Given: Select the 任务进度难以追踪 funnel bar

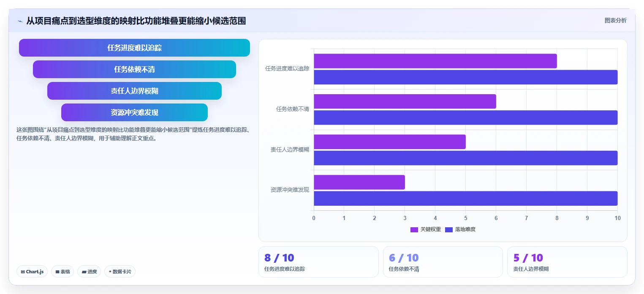Looking at the screenshot, I should tap(134, 48).
